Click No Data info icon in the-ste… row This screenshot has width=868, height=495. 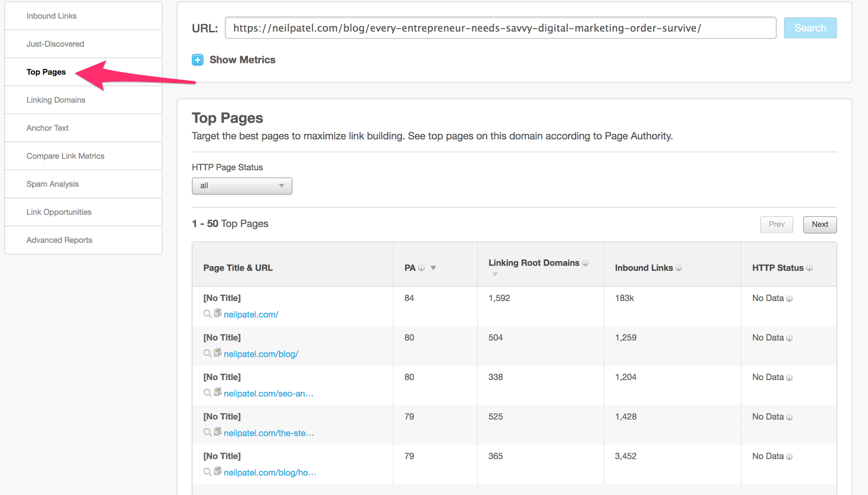(x=789, y=417)
